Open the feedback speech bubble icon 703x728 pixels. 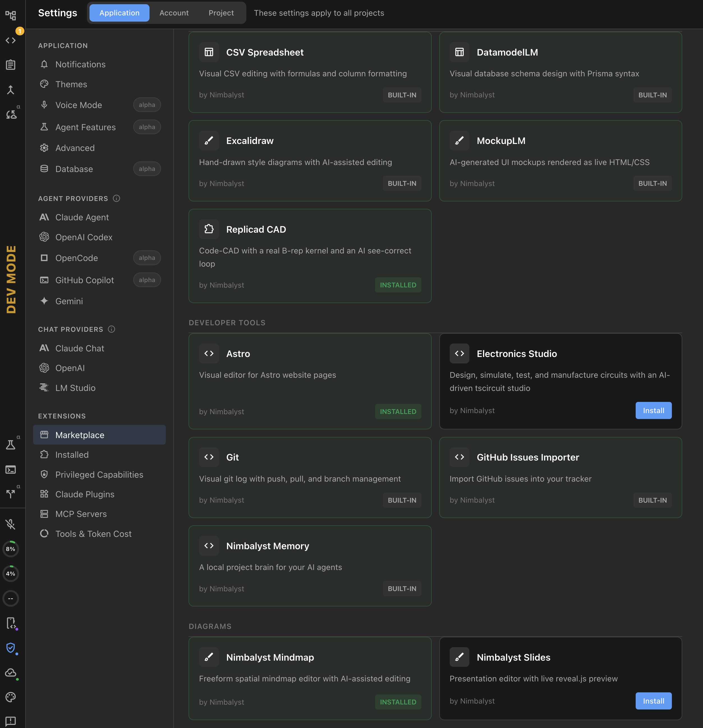click(11, 721)
